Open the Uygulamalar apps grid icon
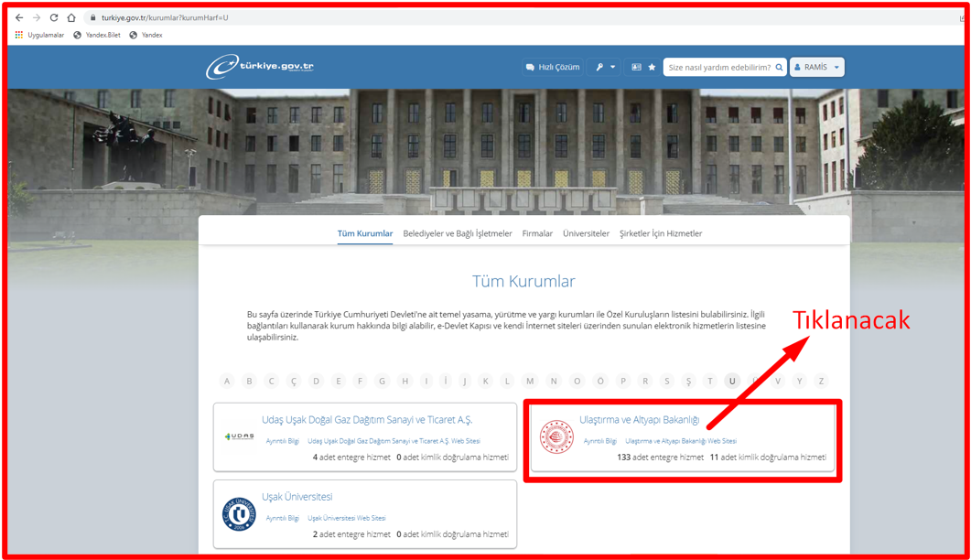The width and height of the screenshot is (971, 560). tap(19, 36)
